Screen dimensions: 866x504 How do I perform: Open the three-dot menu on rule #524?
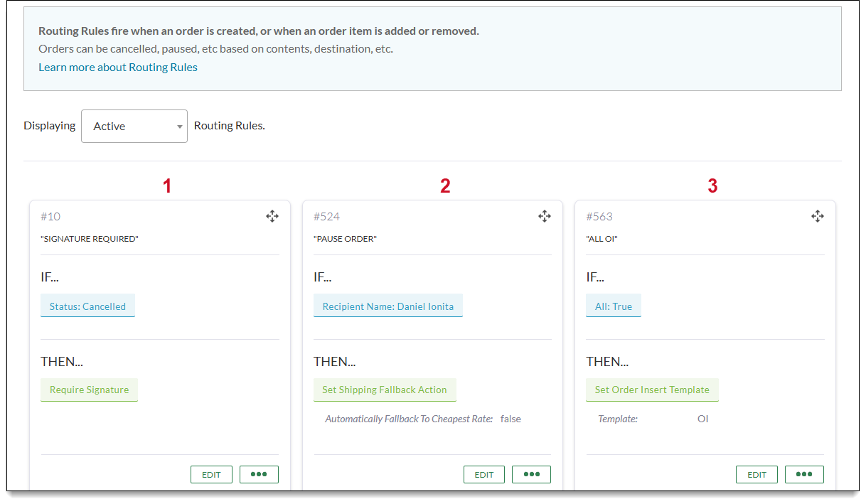531,475
